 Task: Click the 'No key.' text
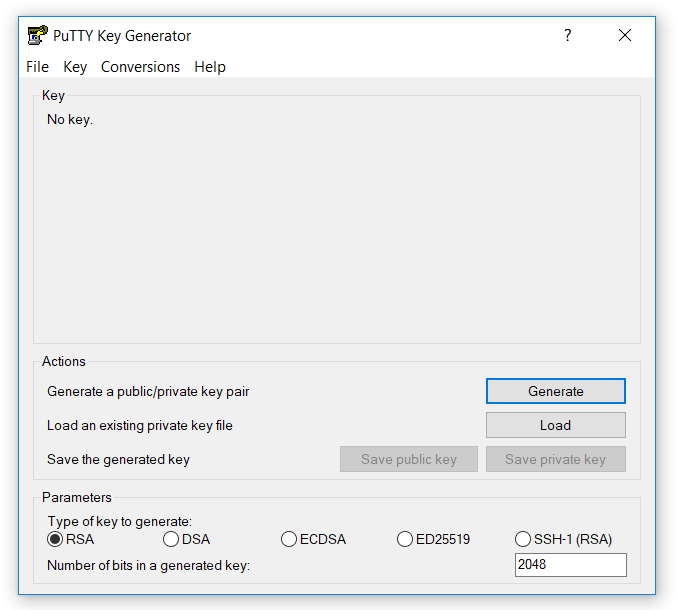(70, 119)
